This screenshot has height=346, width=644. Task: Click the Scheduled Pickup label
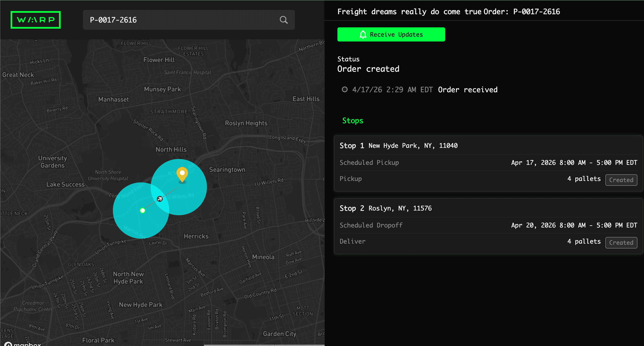[369, 163]
